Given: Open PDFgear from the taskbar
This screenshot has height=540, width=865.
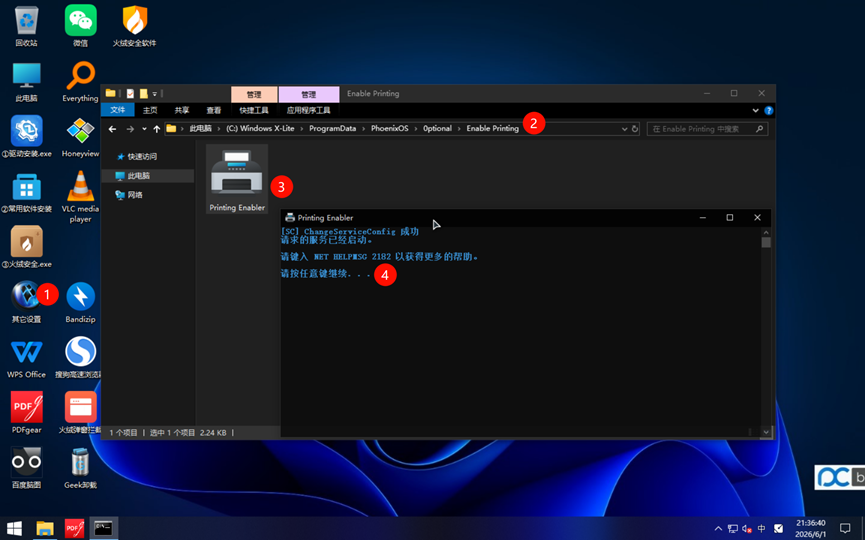Looking at the screenshot, I should (x=74, y=528).
